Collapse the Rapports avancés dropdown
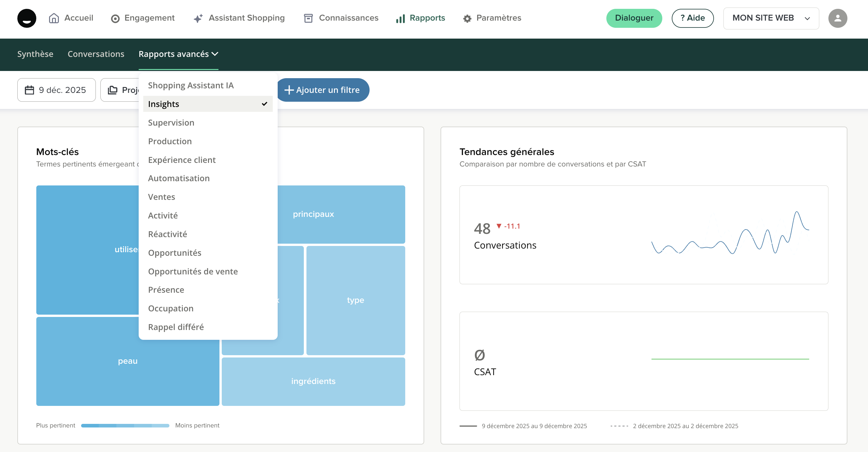This screenshot has width=868, height=452. pyautogui.click(x=178, y=54)
